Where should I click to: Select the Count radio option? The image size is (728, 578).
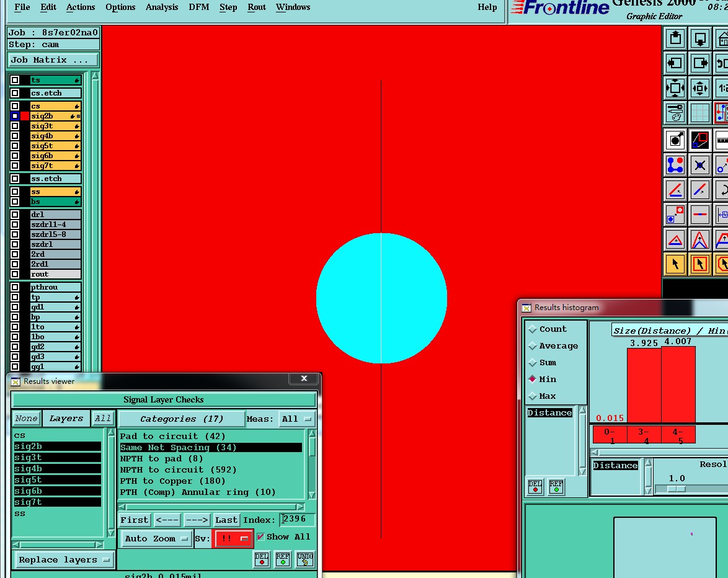click(533, 329)
